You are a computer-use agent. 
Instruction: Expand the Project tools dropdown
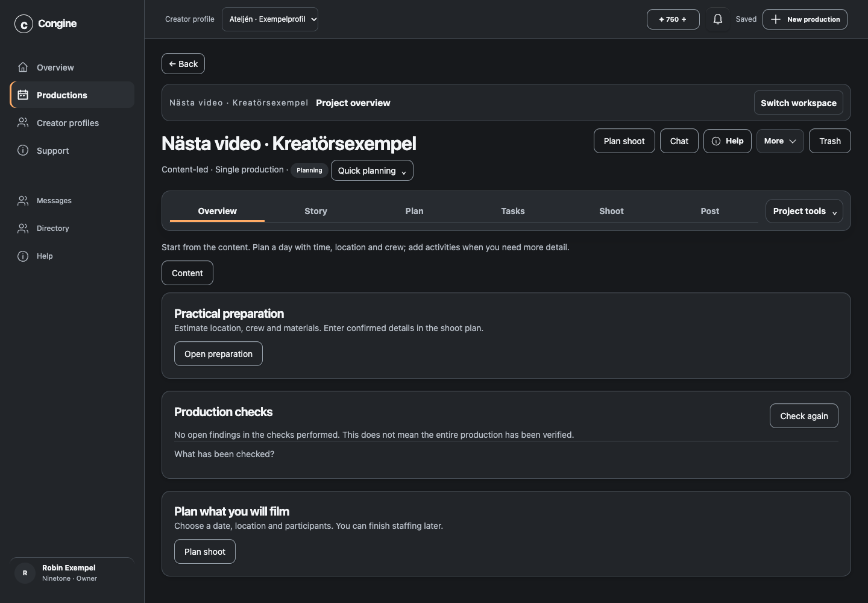coord(804,211)
